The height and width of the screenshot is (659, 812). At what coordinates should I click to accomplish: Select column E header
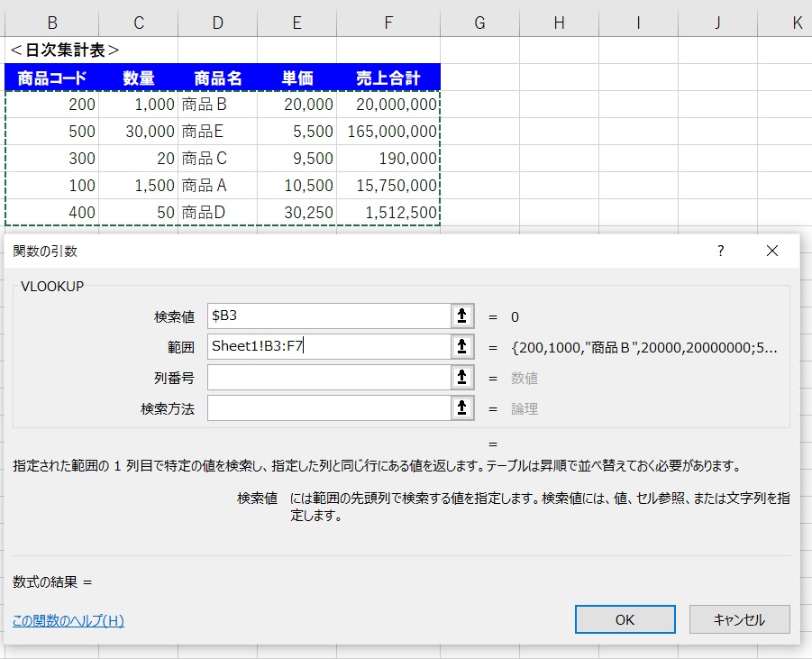click(x=297, y=23)
